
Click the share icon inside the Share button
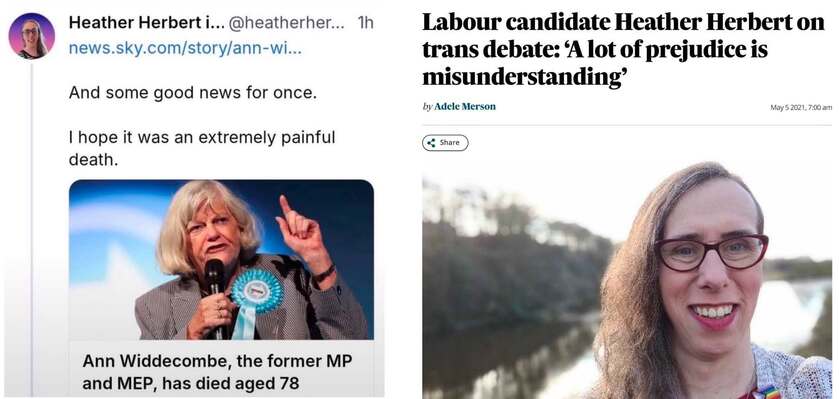431,143
